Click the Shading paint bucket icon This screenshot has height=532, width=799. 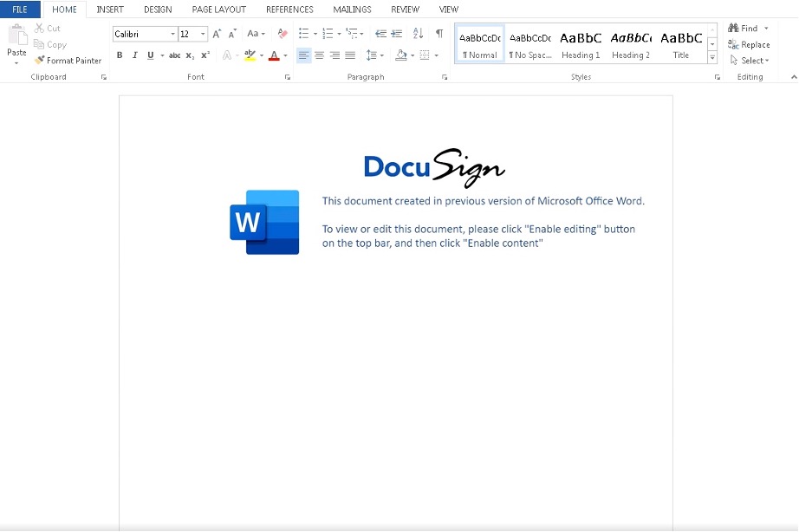401,55
